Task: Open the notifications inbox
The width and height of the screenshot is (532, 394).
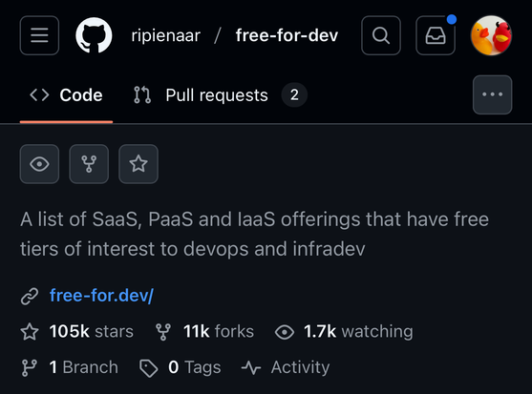Action: click(436, 35)
